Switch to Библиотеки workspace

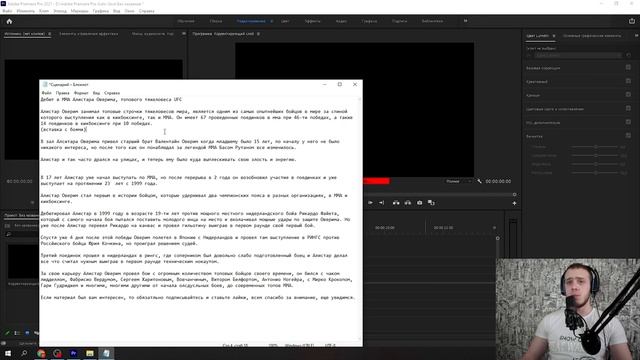pos(432,21)
